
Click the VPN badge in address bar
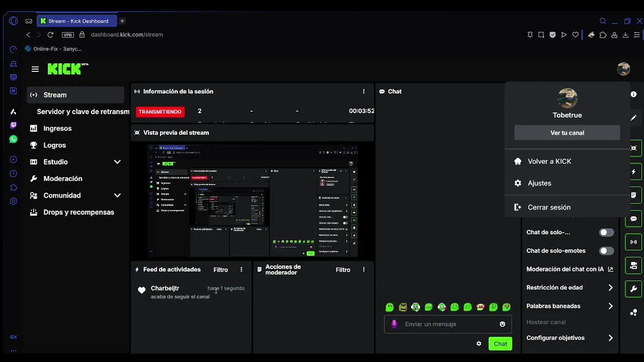click(x=67, y=35)
